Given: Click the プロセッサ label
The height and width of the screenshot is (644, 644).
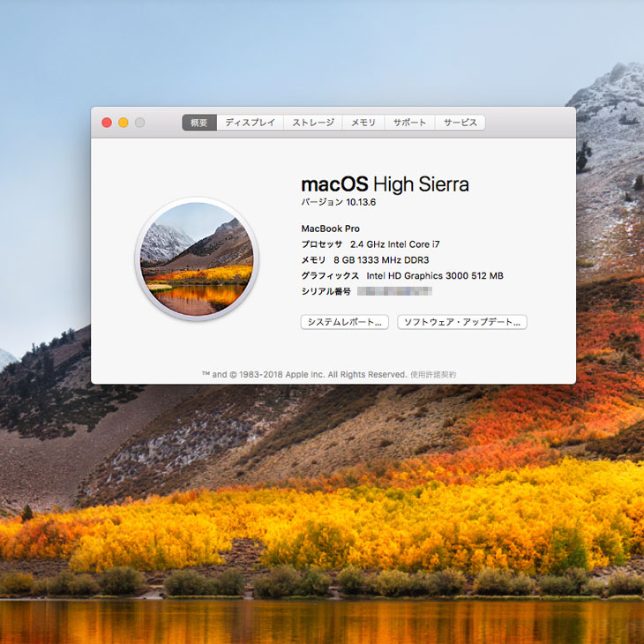Looking at the screenshot, I should 322,244.
